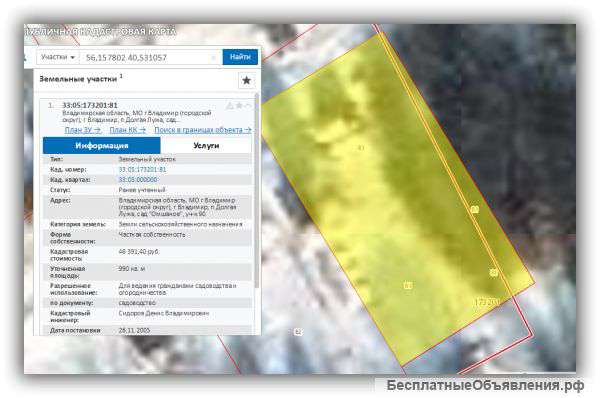Open the Участки search type dropdown
Screen dimensions: 600x398
pos(58,57)
